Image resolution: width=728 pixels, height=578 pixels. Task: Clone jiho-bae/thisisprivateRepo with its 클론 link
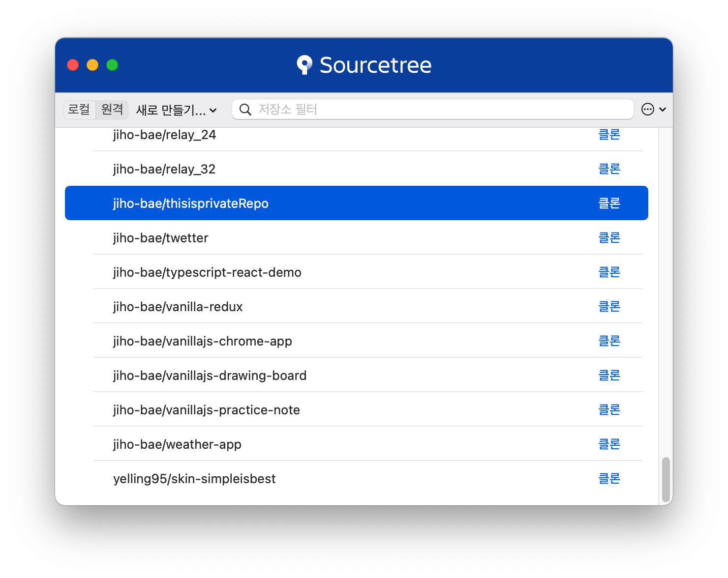[x=609, y=203]
